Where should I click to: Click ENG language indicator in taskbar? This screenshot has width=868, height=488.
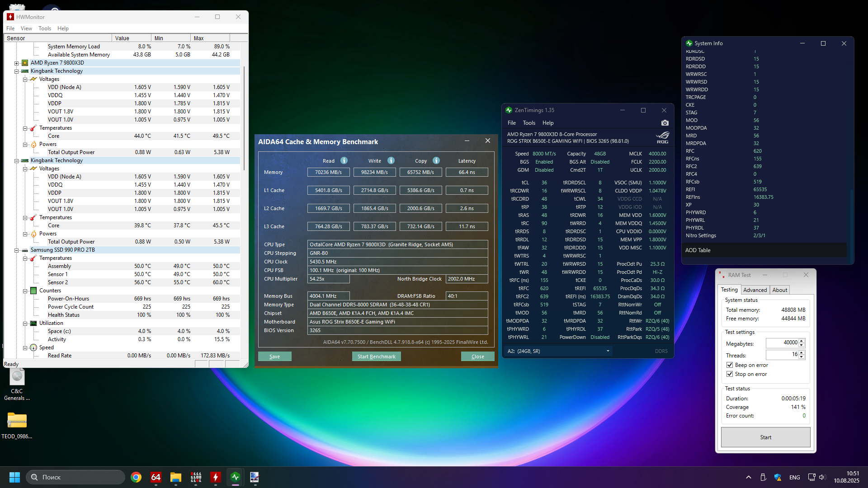pos(795,478)
